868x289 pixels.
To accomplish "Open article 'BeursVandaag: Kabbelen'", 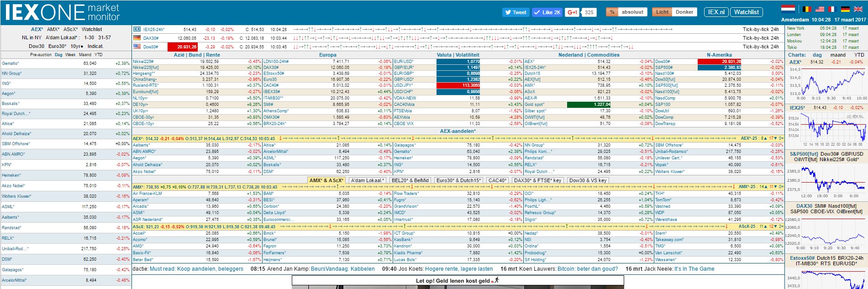I will (x=343, y=269).
